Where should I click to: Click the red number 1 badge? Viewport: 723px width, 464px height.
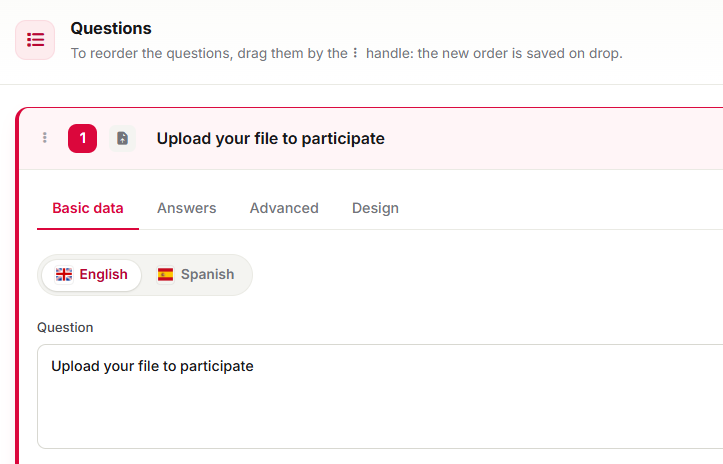point(83,138)
